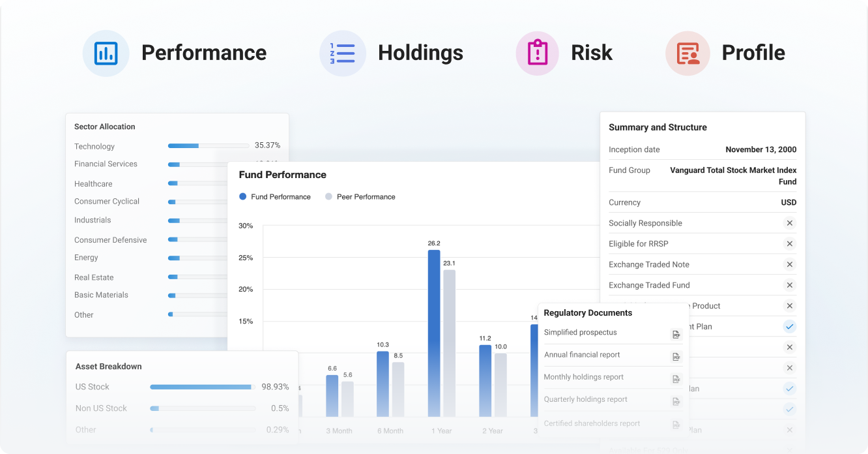Open the Risk warning icon

537,53
